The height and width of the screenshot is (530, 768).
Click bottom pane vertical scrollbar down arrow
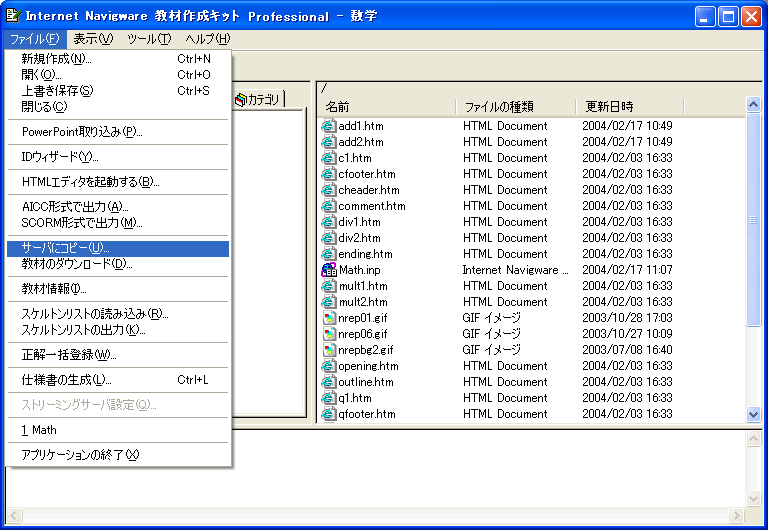coord(753,499)
